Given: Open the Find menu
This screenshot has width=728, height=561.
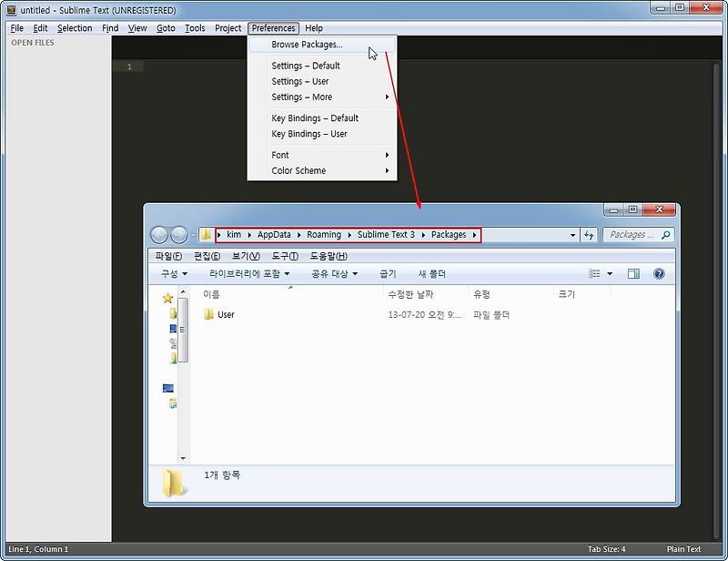Looking at the screenshot, I should (110, 28).
